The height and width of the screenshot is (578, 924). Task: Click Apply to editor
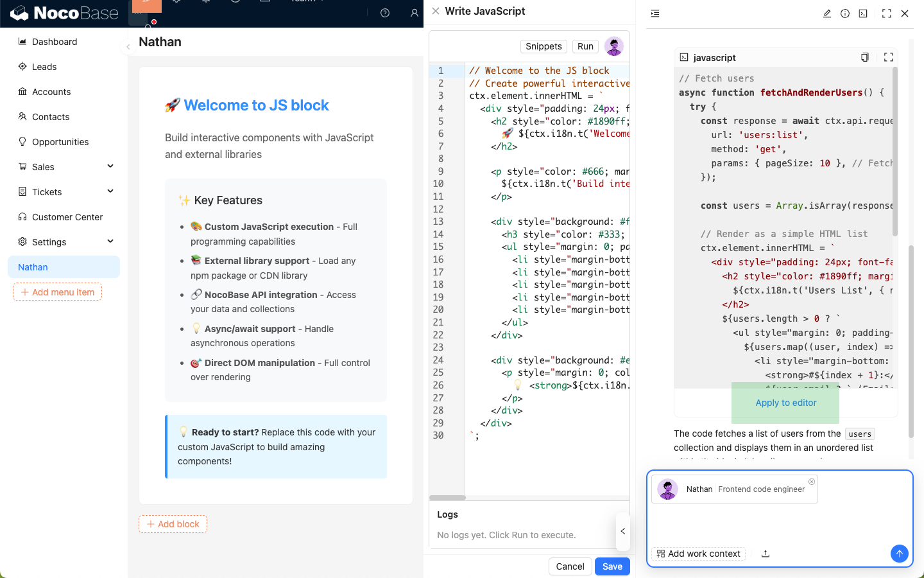point(785,403)
